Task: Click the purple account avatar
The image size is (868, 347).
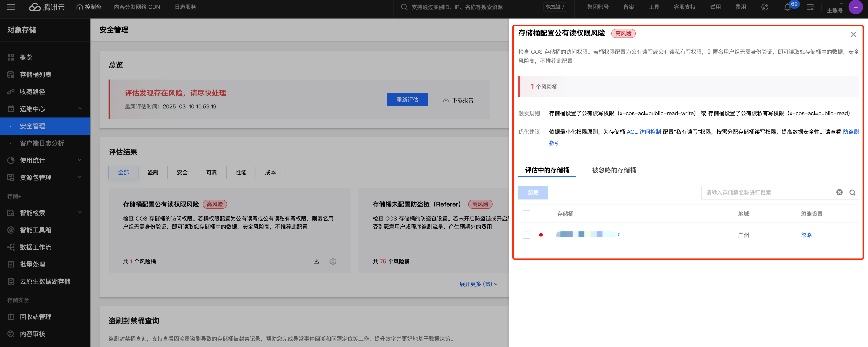Action: pyautogui.click(x=856, y=7)
